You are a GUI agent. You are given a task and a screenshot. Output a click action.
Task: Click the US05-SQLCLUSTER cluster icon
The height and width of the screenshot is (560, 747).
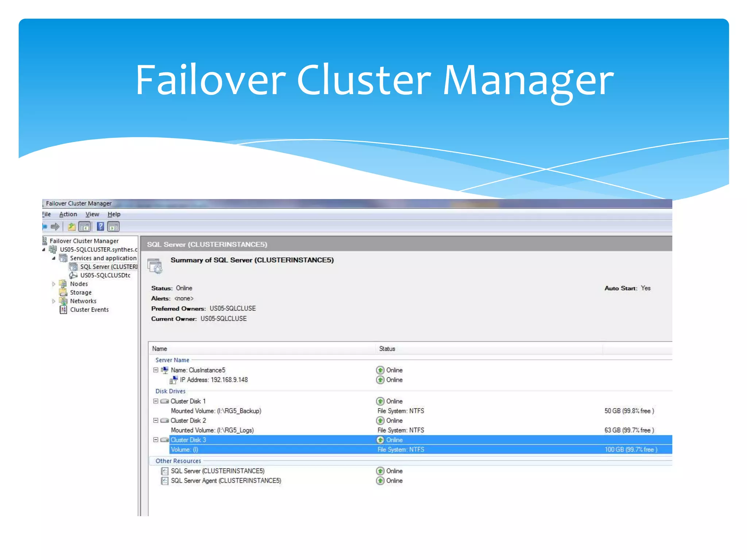click(x=53, y=249)
